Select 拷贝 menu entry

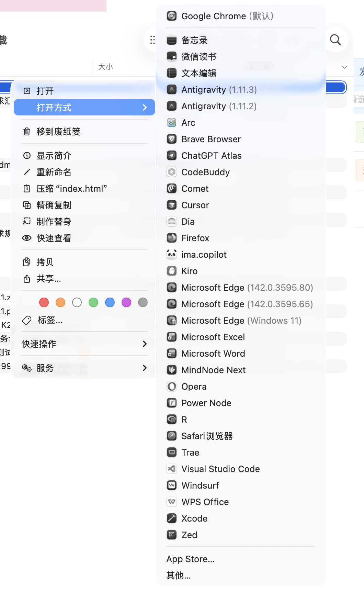coord(84,262)
